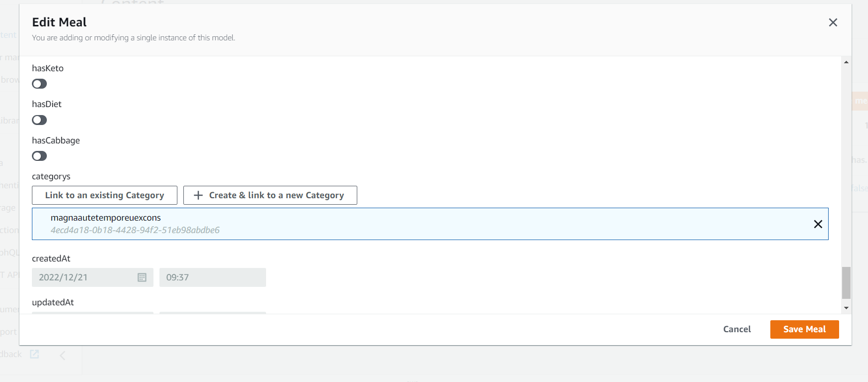Enable the hasKeto toggle

coord(39,84)
